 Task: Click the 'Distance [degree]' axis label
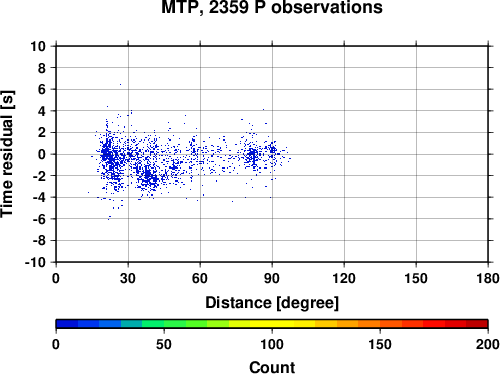272,303
